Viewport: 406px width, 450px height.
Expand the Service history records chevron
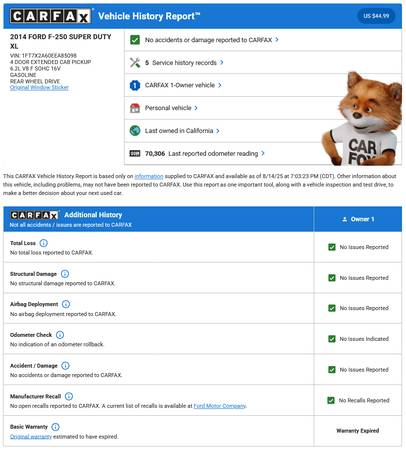[222, 62]
